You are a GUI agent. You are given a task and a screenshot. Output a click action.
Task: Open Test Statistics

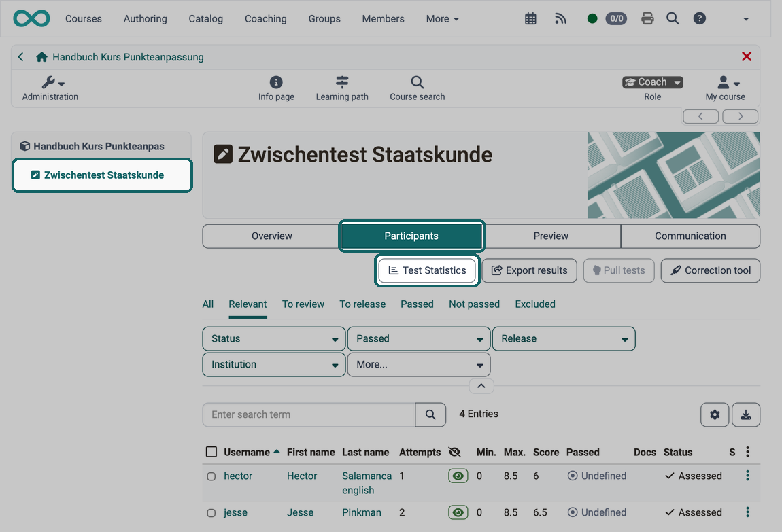point(427,270)
